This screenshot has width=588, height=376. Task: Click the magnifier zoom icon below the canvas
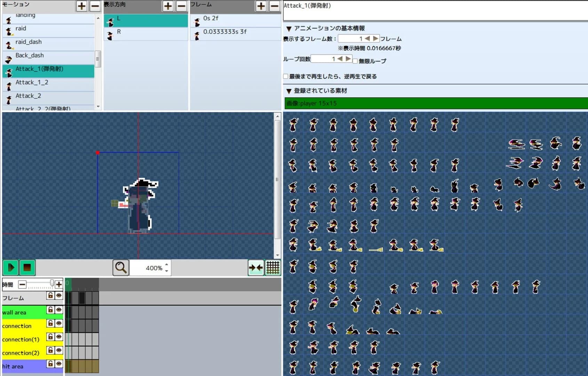pos(120,268)
